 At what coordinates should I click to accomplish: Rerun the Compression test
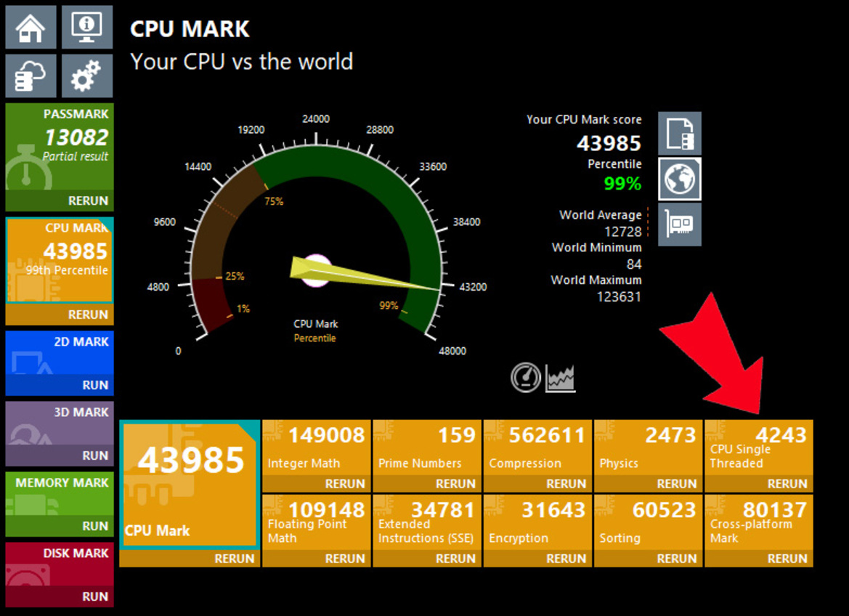point(566,484)
